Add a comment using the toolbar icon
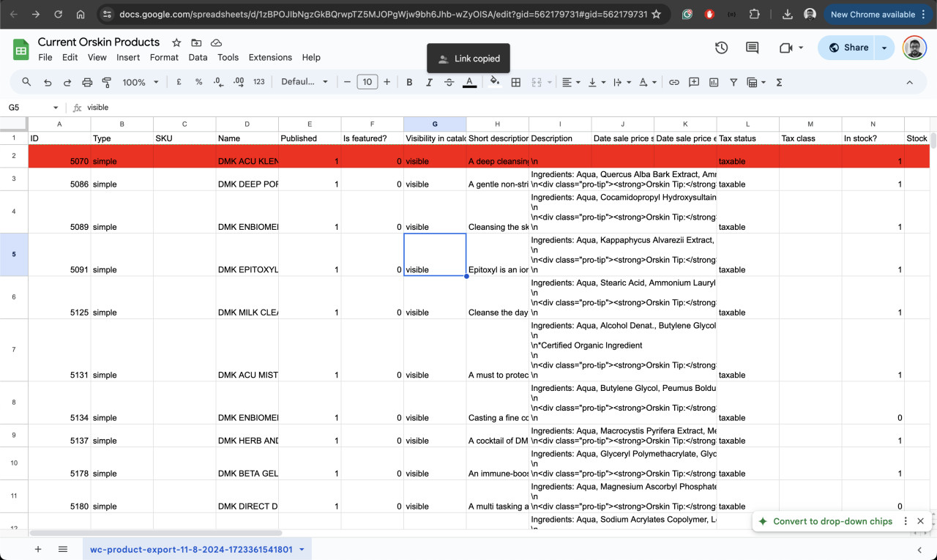This screenshot has width=937, height=560. coord(694,82)
